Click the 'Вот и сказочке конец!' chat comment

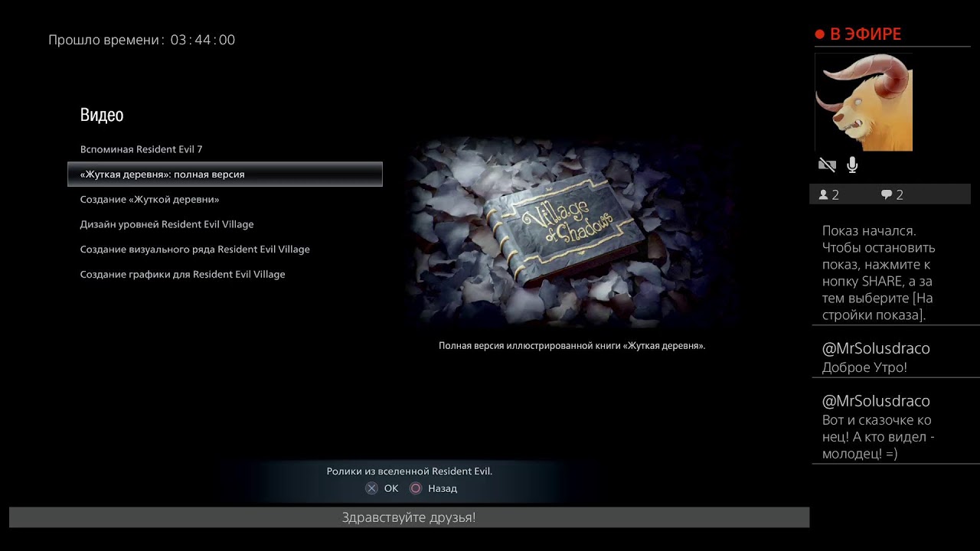(x=878, y=437)
